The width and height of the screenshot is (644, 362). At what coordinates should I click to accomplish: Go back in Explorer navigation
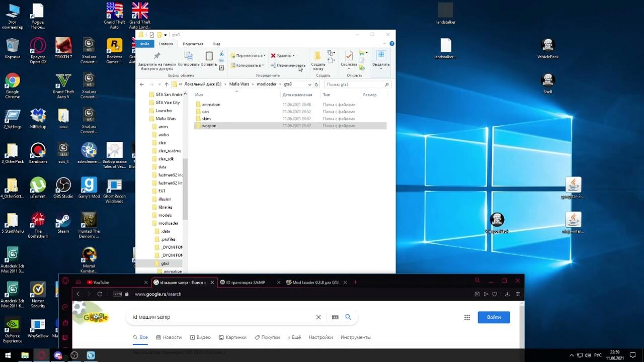point(142,84)
